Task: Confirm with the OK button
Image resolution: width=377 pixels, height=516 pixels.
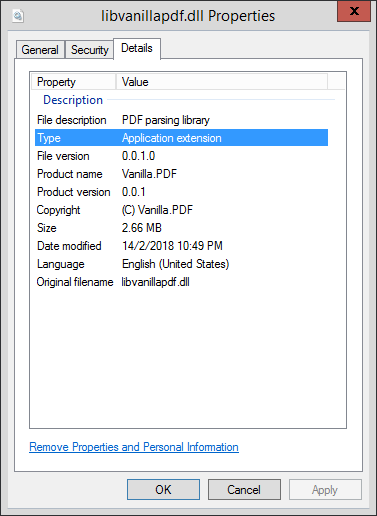Action: click(163, 490)
